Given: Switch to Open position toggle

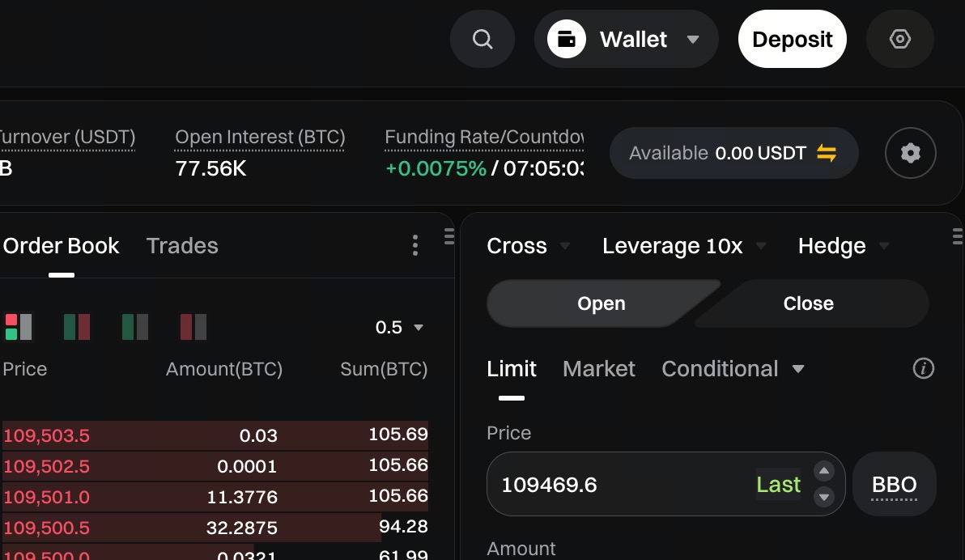Looking at the screenshot, I should click(x=601, y=303).
